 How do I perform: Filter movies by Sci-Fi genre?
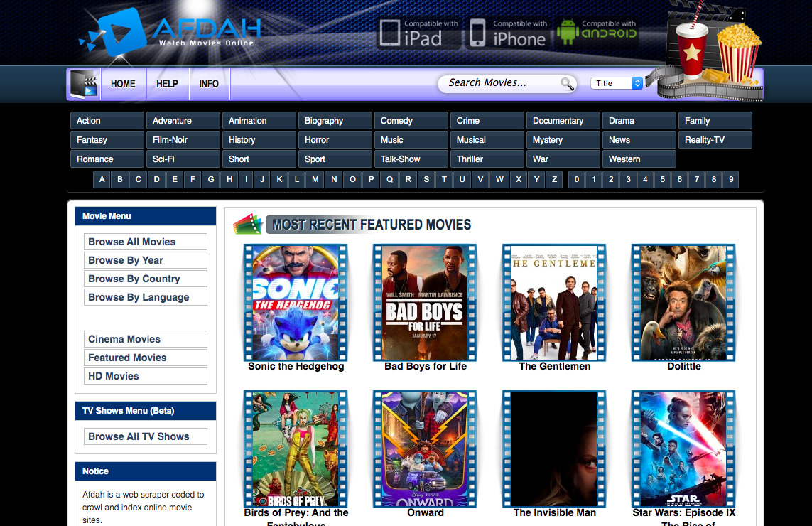[183, 159]
